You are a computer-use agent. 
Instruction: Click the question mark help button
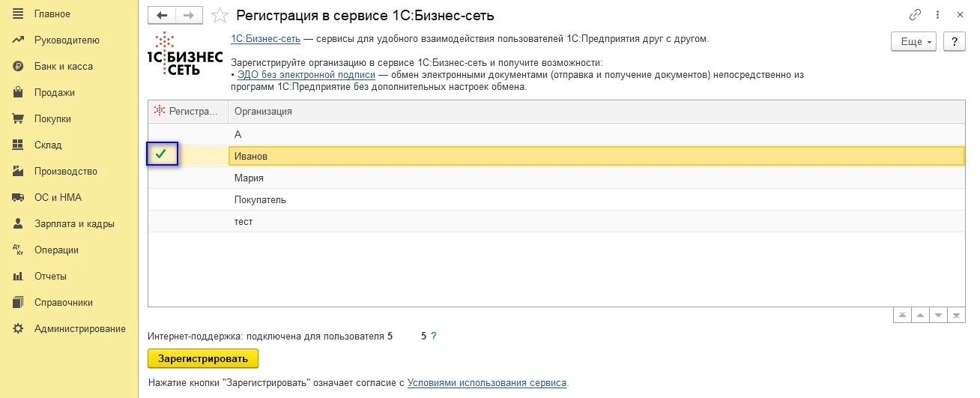click(x=954, y=42)
